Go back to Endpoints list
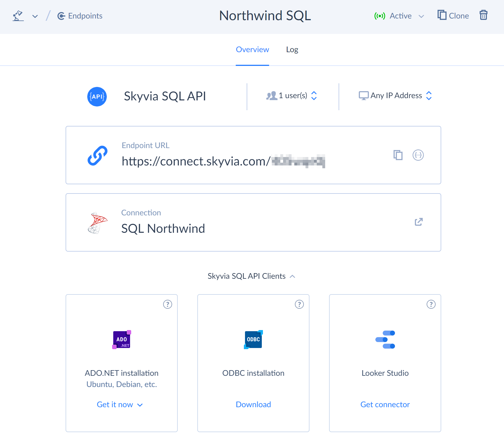The height and width of the screenshot is (447, 504). [x=80, y=16]
